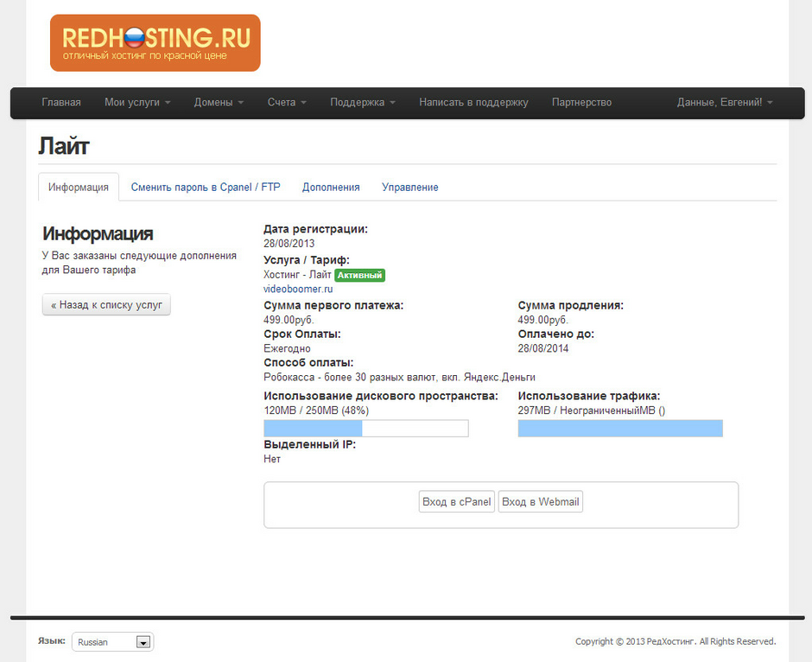Open the videoboomer.ru domain link
812x662 pixels.
pyautogui.click(x=298, y=289)
